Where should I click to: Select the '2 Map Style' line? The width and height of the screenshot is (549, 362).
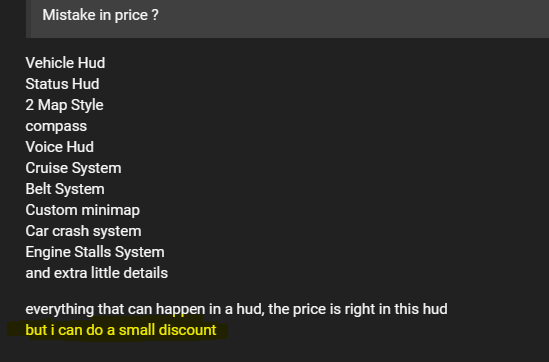(64, 105)
